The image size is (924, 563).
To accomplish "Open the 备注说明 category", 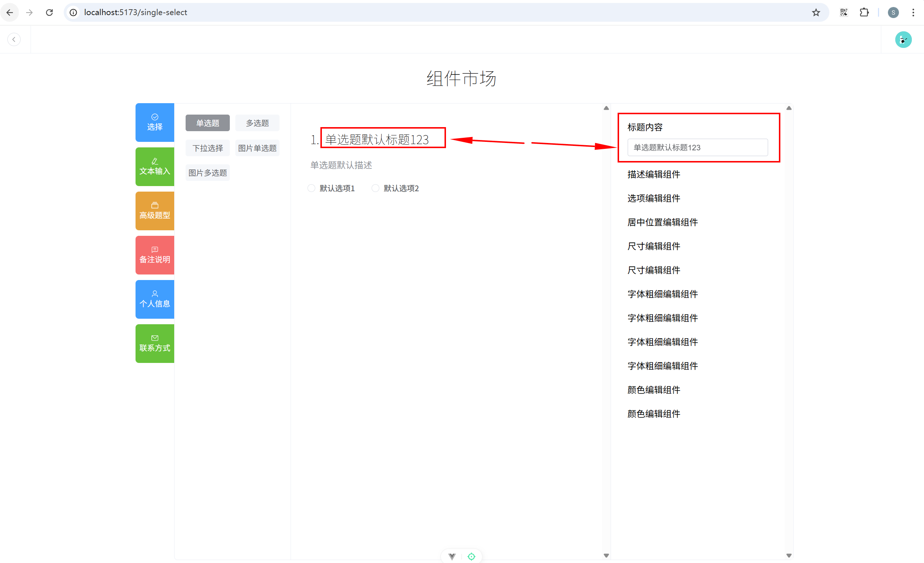I will [x=155, y=255].
